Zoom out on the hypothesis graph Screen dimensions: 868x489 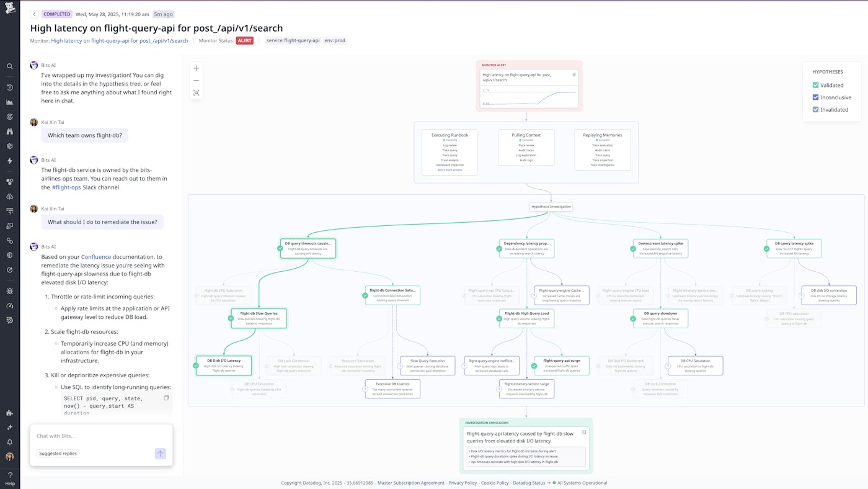click(197, 81)
